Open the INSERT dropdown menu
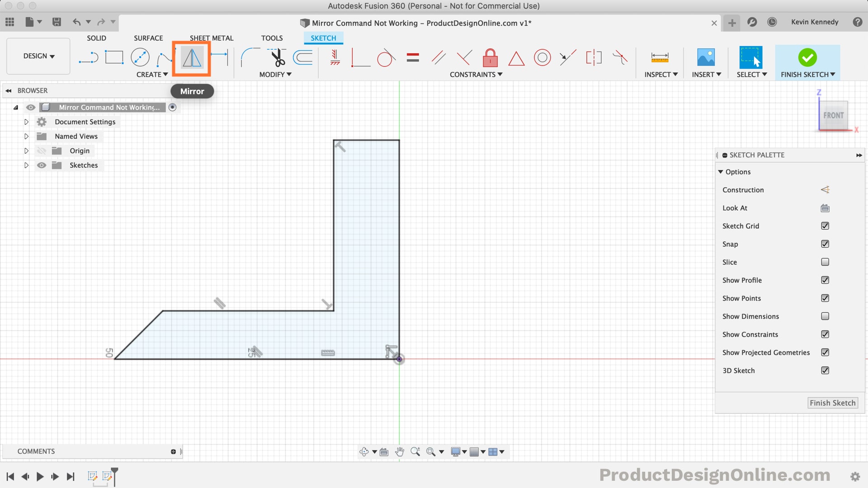This screenshot has height=488, width=868. pos(707,75)
